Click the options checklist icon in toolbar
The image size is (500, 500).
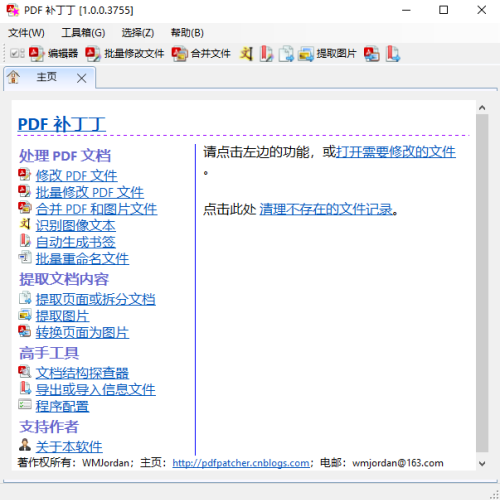pos(17,53)
